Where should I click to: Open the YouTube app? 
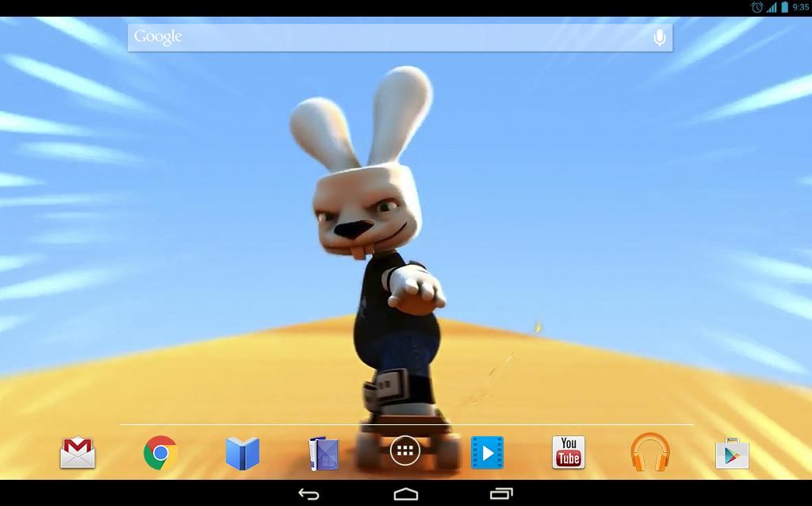click(x=569, y=452)
